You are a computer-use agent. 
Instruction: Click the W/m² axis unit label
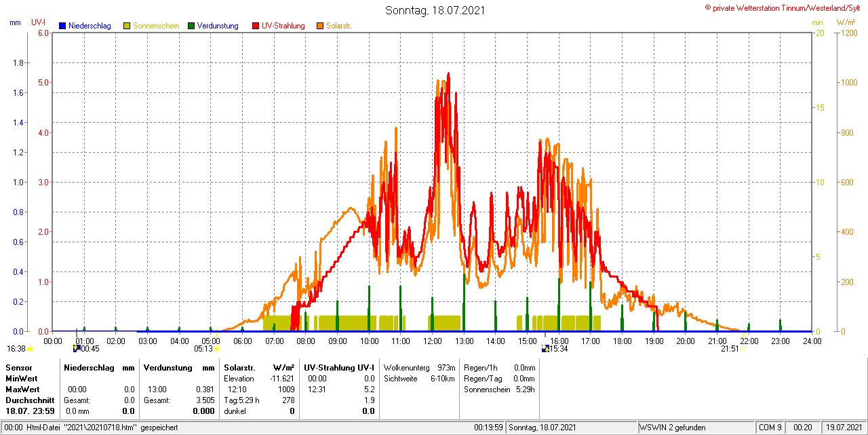click(846, 22)
